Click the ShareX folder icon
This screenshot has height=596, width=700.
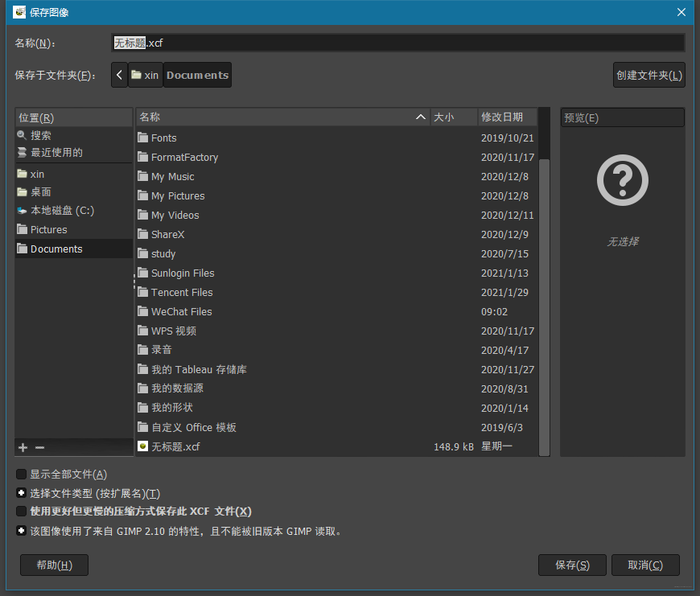pos(143,234)
